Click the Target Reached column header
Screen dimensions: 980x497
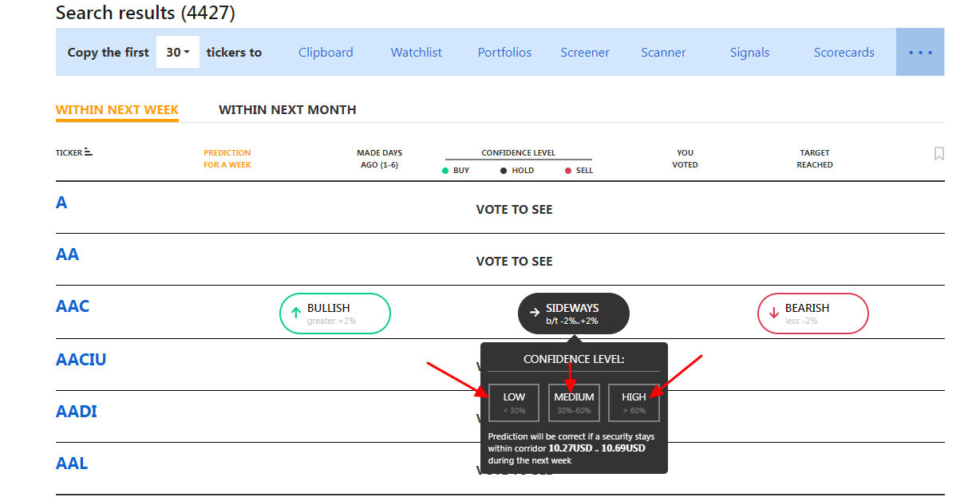coord(815,159)
